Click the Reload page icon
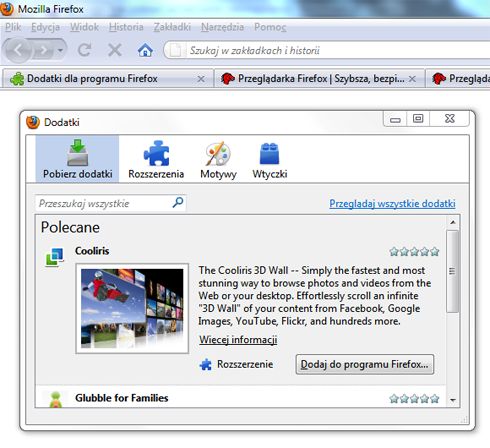Image resolution: width=490 pixels, height=448 pixels. [x=84, y=50]
